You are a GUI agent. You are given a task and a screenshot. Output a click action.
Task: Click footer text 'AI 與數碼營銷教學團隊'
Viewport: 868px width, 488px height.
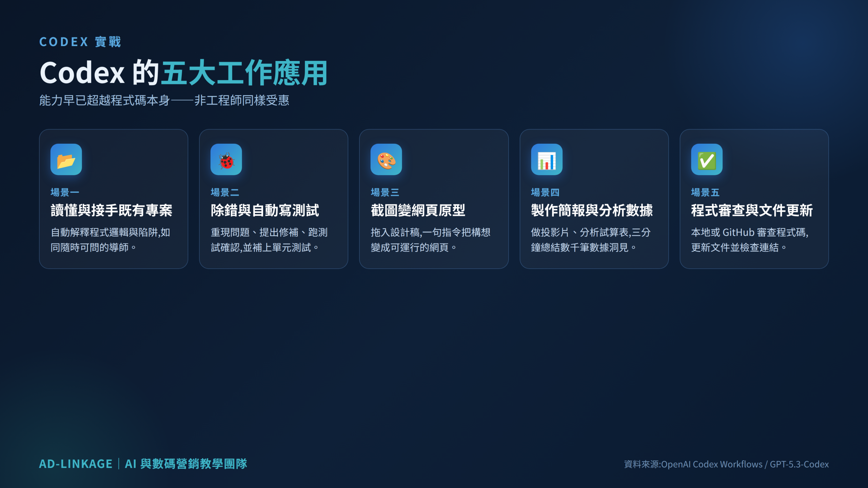click(186, 464)
